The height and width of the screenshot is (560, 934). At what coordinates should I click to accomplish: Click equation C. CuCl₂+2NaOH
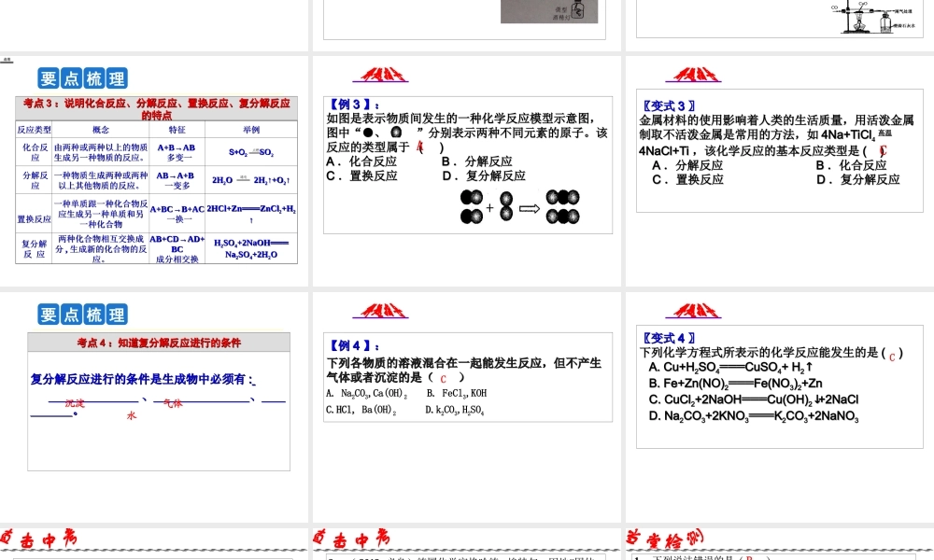[754, 399]
